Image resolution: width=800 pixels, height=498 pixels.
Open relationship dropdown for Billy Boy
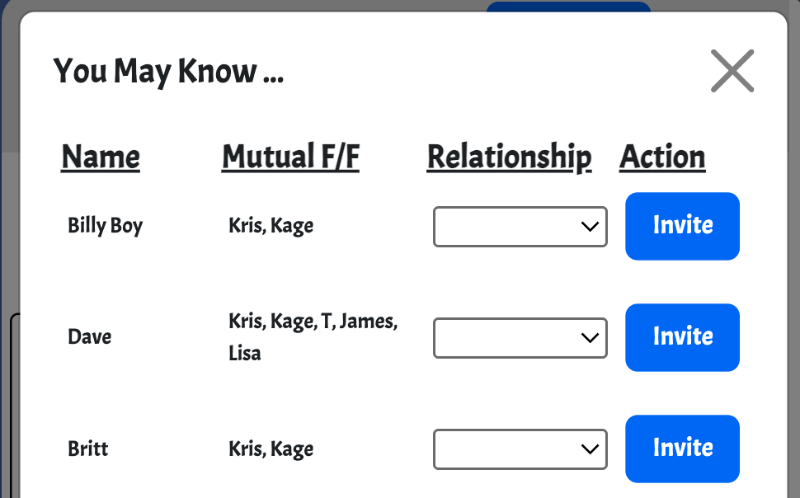point(519,226)
